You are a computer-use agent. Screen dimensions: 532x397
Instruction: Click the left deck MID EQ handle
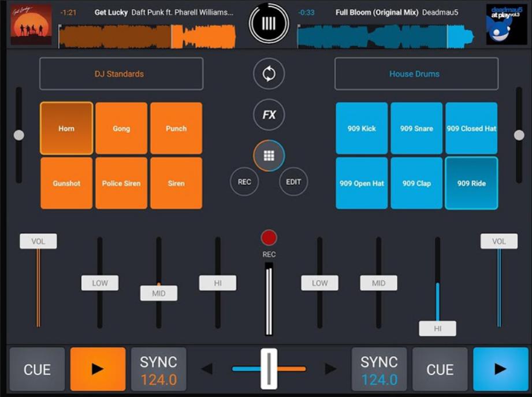[159, 293]
